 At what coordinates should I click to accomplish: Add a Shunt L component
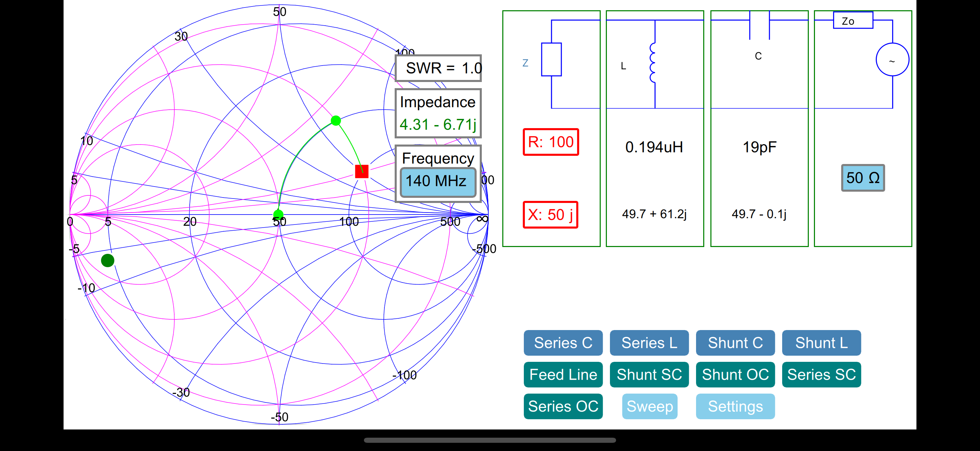[x=821, y=343]
